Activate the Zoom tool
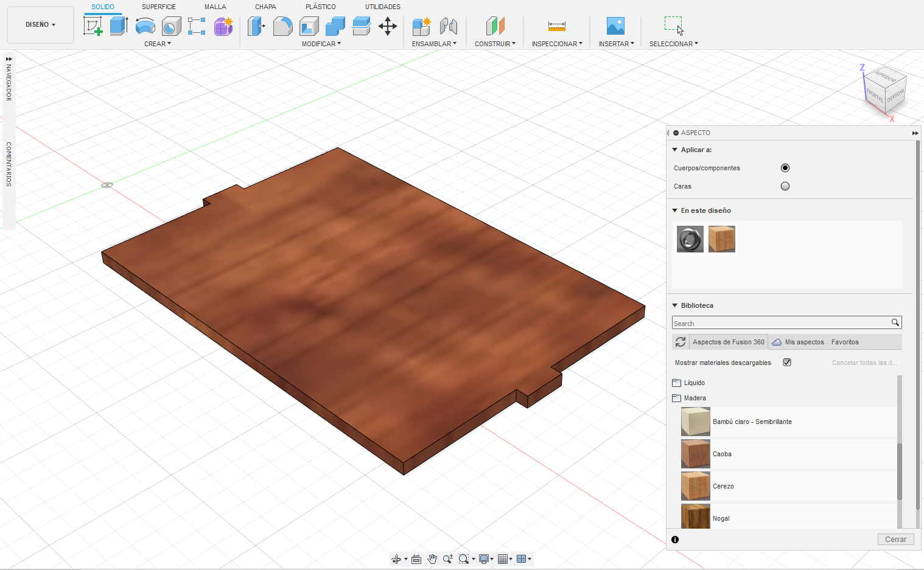The height and width of the screenshot is (570, 924). [x=448, y=559]
